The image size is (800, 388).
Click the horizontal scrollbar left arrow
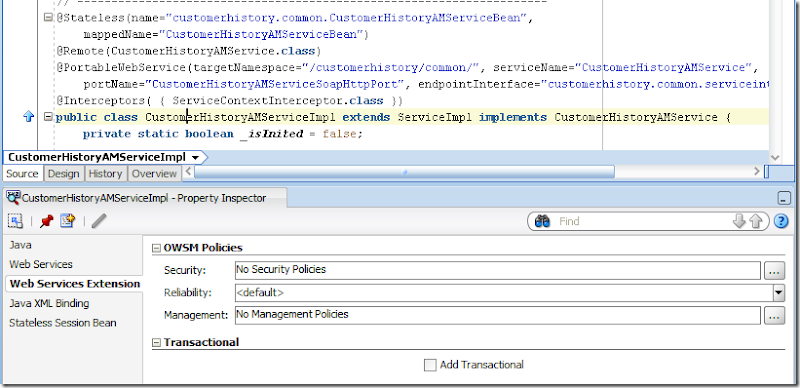click(188, 172)
